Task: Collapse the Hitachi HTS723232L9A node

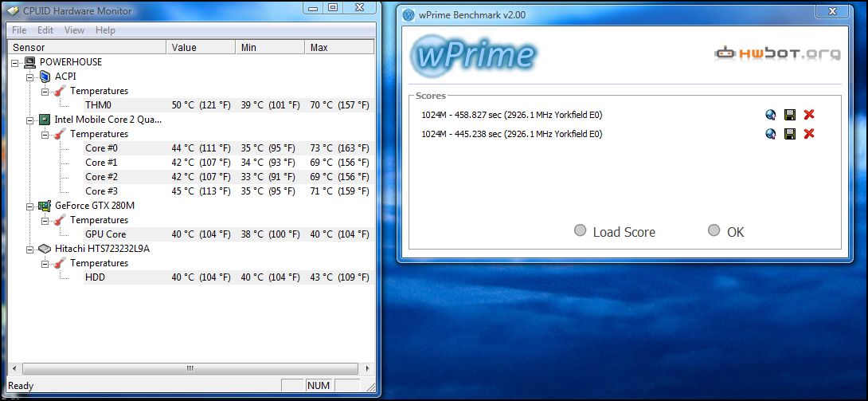Action: pos(30,250)
